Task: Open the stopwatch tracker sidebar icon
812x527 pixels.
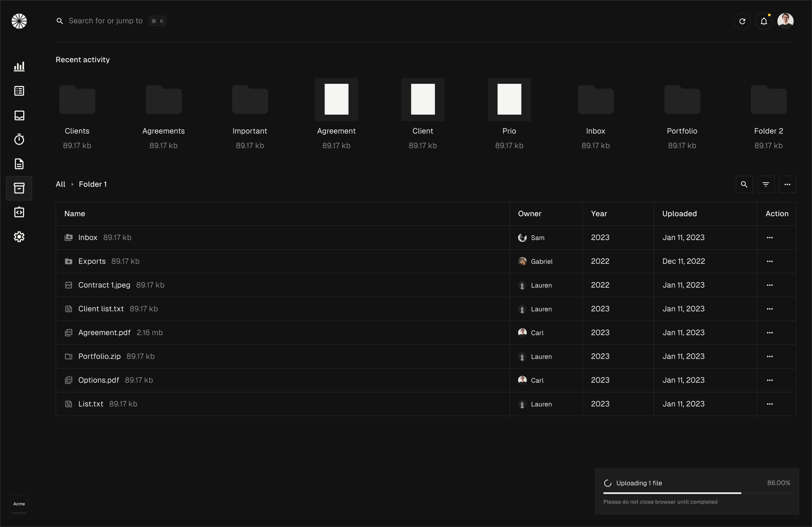Action: tap(19, 140)
